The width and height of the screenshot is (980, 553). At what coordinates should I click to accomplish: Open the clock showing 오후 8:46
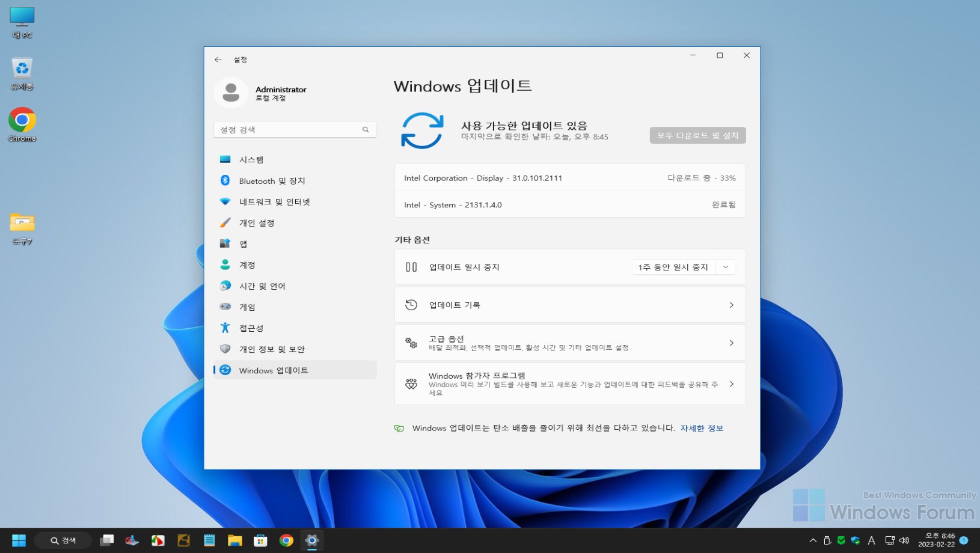(x=937, y=540)
